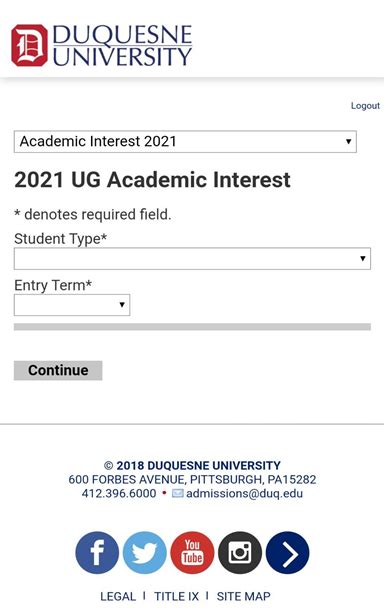Click the Duquesne University wordmark text
Image resolution: width=384 pixels, height=616 pixels.
pyautogui.click(x=122, y=45)
